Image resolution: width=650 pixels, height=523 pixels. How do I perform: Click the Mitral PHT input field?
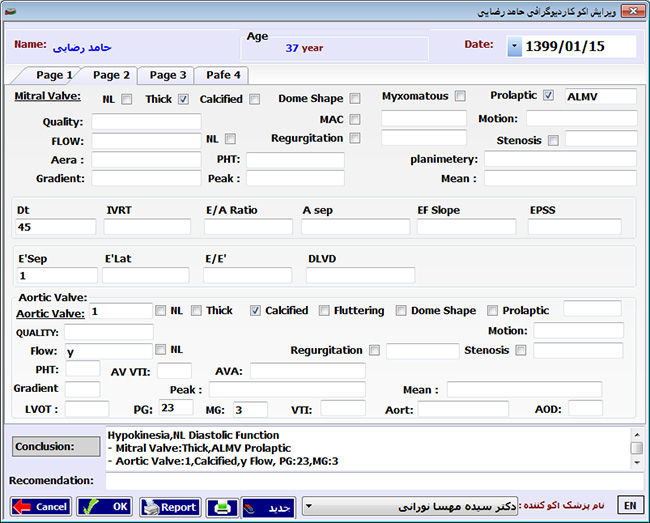point(295,160)
